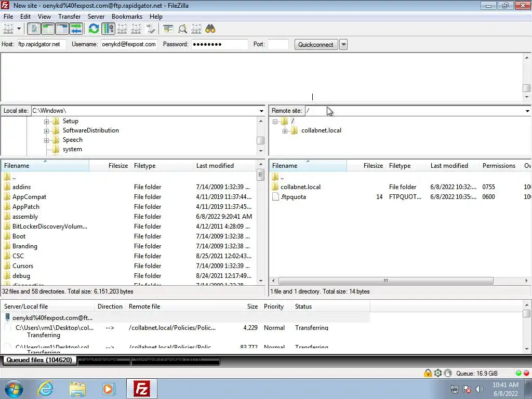This screenshot has width=532, height=399.
Task: Focus the Host input field
Action: coord(42,44)
